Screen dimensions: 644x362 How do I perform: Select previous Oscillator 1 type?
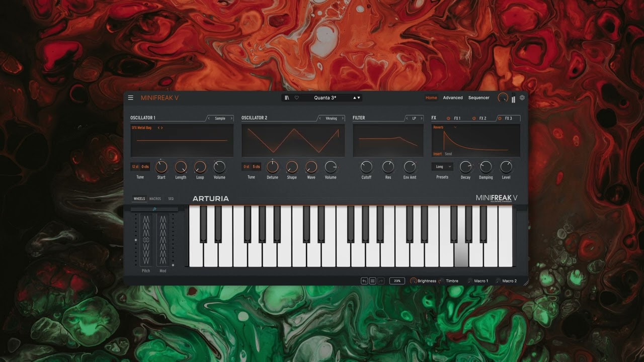209,119
